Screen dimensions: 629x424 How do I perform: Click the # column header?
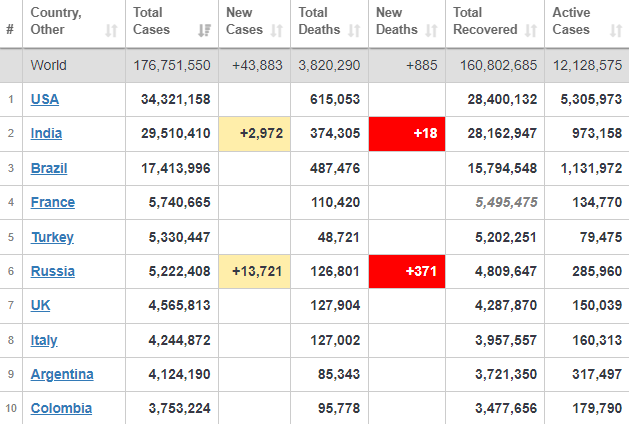pyautogui.click(x=10, y=29)
